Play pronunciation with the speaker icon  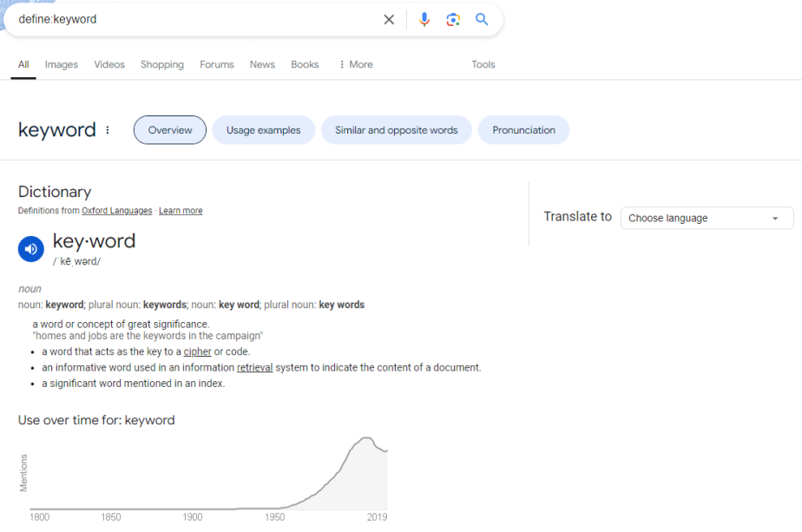(x=31, y=248)
